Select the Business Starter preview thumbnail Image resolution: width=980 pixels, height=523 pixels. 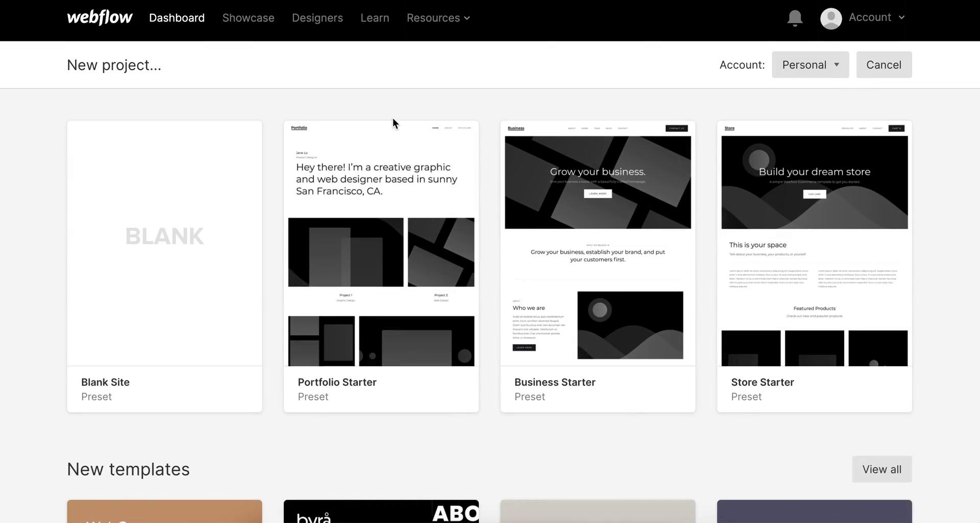598,243
